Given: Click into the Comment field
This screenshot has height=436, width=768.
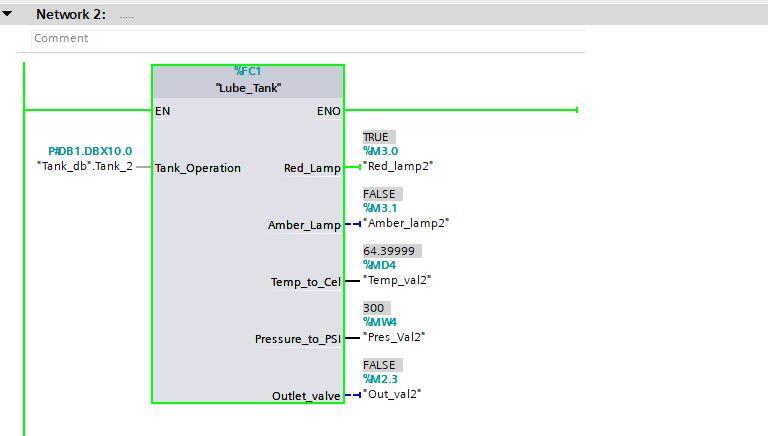Looking at the screenshot, I should [309, 38].
